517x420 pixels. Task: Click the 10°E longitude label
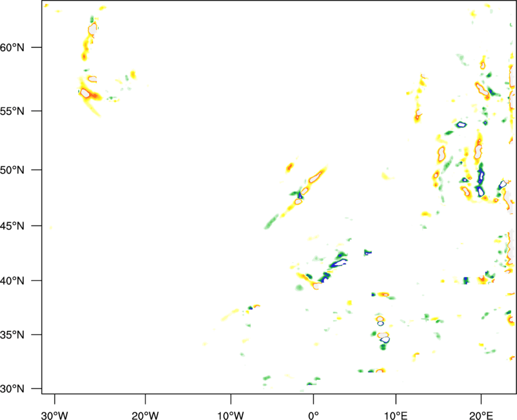396,415
